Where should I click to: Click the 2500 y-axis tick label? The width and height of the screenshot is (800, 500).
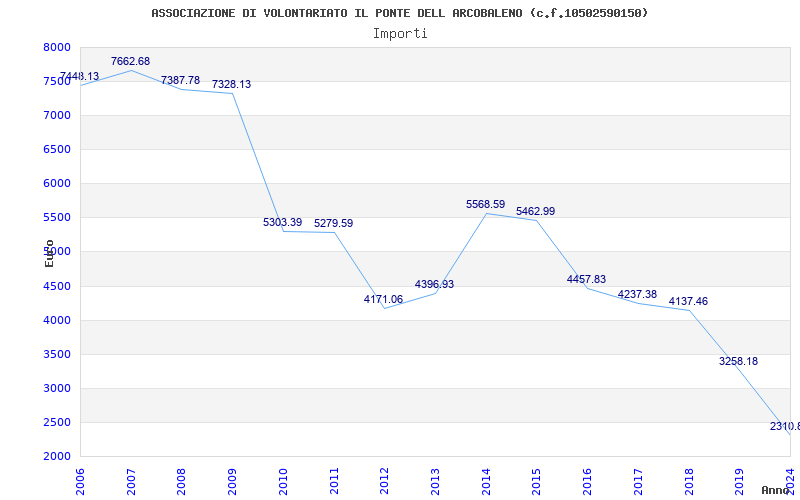point(58,422)
